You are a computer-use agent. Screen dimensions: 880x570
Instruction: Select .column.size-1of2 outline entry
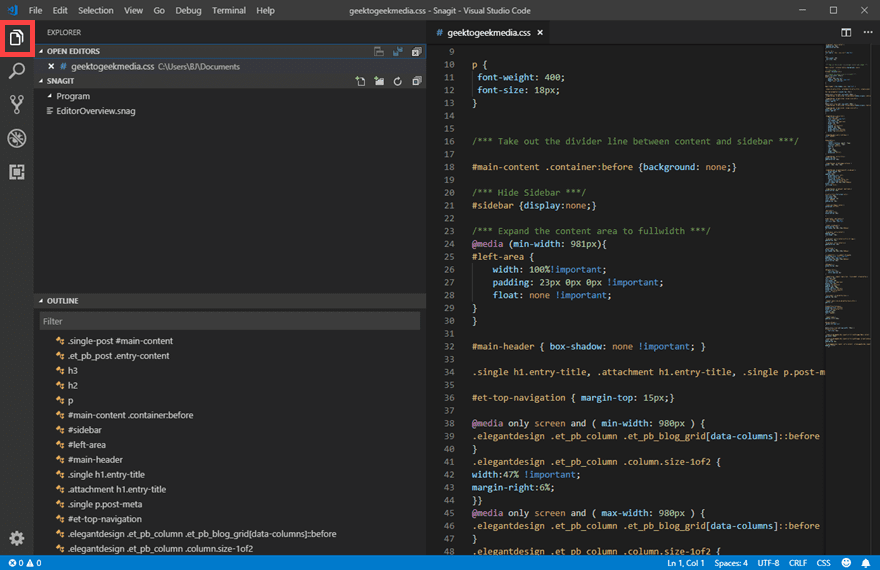click(x=230, y=549)
